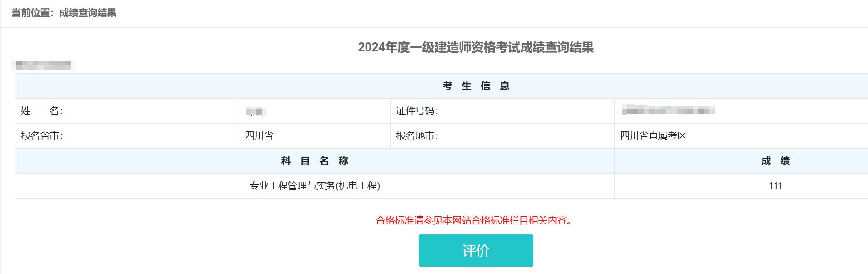Click the blurred name value cell
Screen dimensions: 868x274
[x=315, y=111]
